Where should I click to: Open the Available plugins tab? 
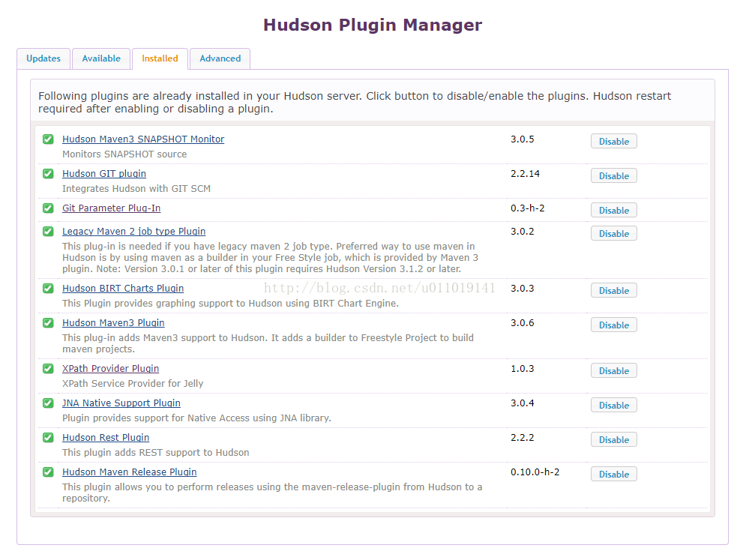click(101, 58)
